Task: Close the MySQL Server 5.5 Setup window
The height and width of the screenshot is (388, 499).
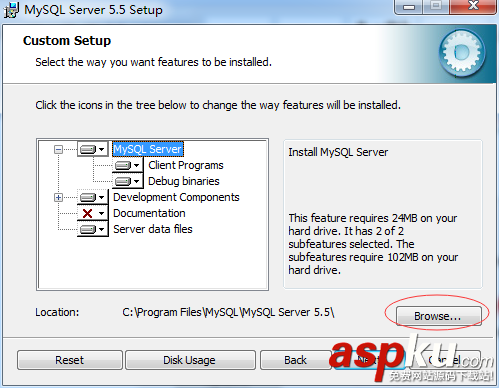Action: pyautogui.click(x=473, y=6)
